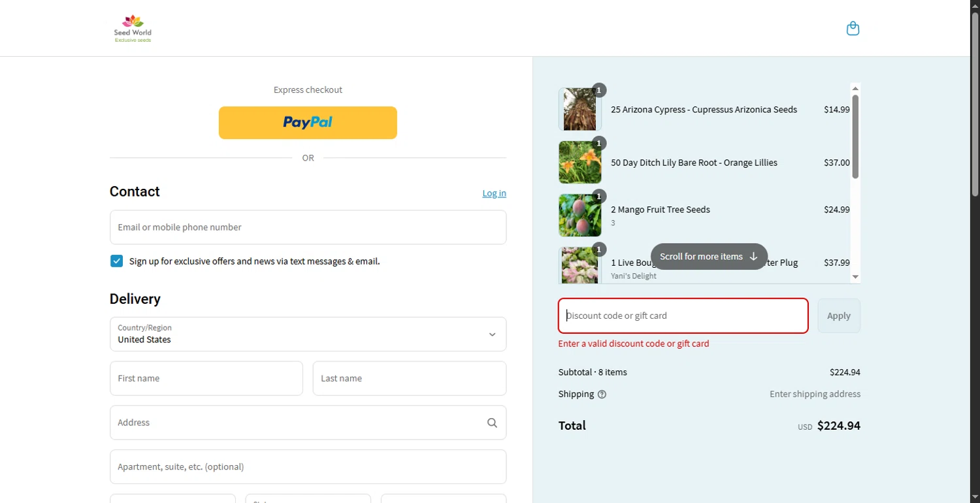The width and height of the screenshot is (980, 503).
Task: Click the 'Subtotal · 8 items' label
Action: (593, 372)
